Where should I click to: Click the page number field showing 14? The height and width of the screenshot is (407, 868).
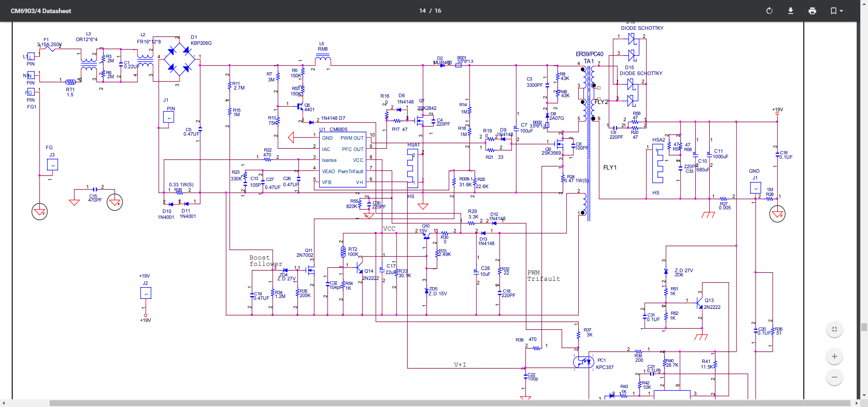422,11
